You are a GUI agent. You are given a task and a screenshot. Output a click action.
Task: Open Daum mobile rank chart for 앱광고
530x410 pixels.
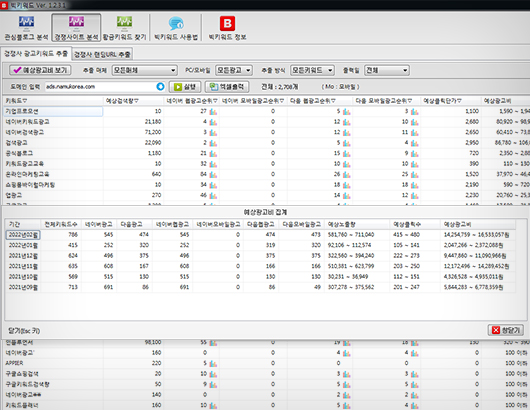pos(414,195)
